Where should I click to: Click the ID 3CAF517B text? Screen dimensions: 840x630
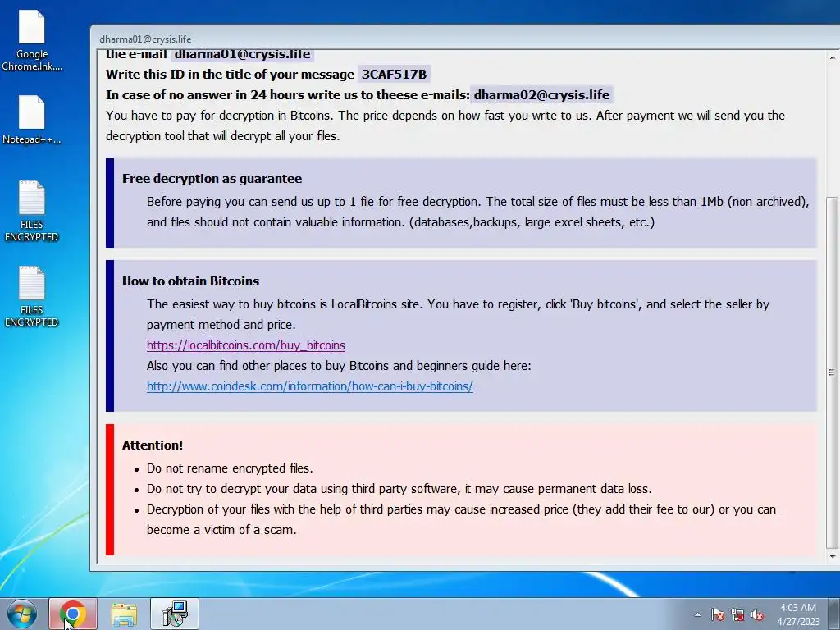(x=394, y=75)
